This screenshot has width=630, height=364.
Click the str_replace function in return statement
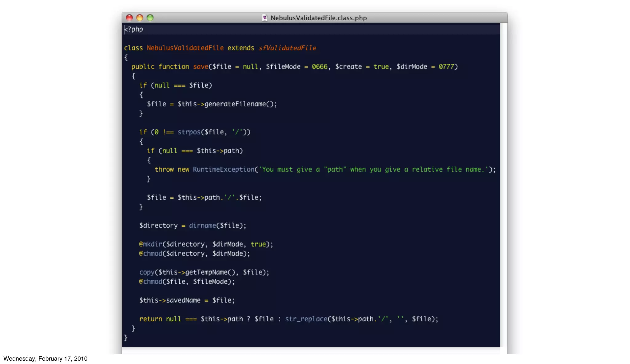click(306, 319)
